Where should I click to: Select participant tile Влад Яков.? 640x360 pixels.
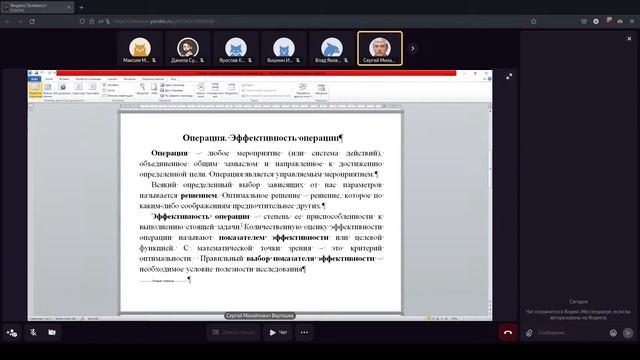coord(331,49)
